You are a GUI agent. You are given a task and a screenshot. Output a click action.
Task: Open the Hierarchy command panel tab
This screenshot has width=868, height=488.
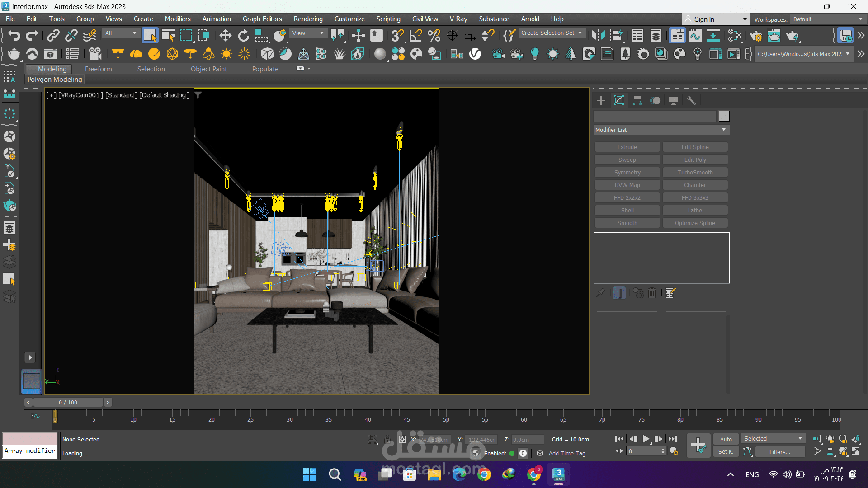pos(637,100)
